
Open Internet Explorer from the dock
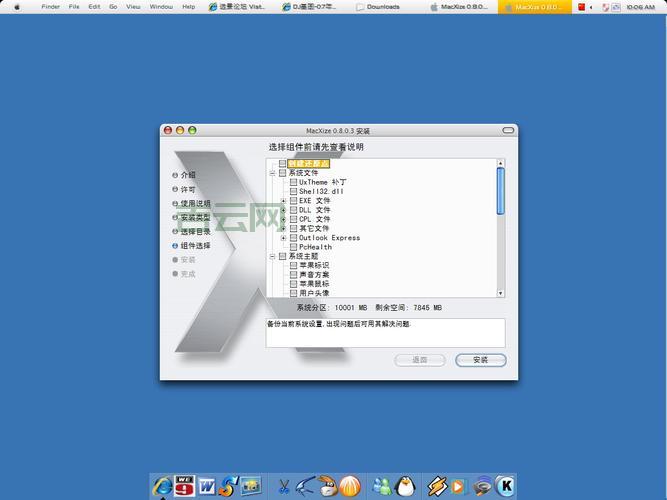(162, 486)
